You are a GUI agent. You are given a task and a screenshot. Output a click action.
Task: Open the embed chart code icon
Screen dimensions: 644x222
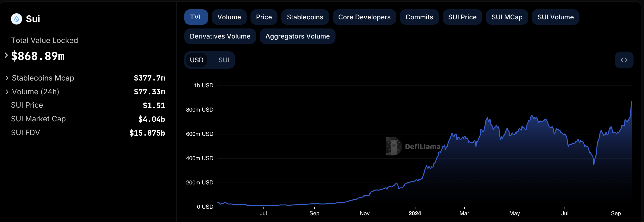click(x=624, y=60)
